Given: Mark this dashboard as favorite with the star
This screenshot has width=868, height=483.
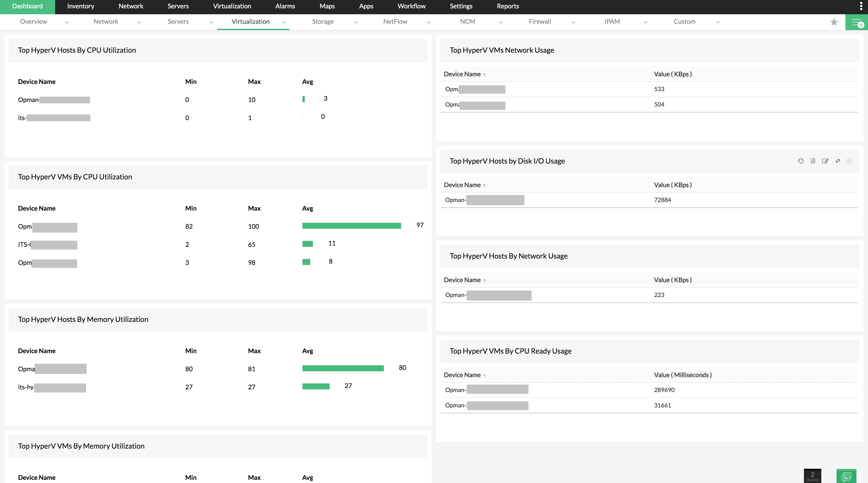Looking at the screenshot, I should point(834,22).
